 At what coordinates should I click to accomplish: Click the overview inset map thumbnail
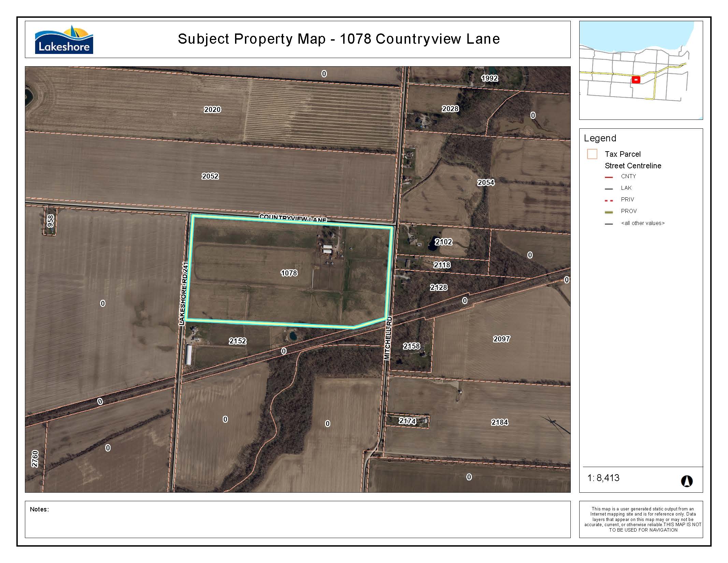(641, 70)
